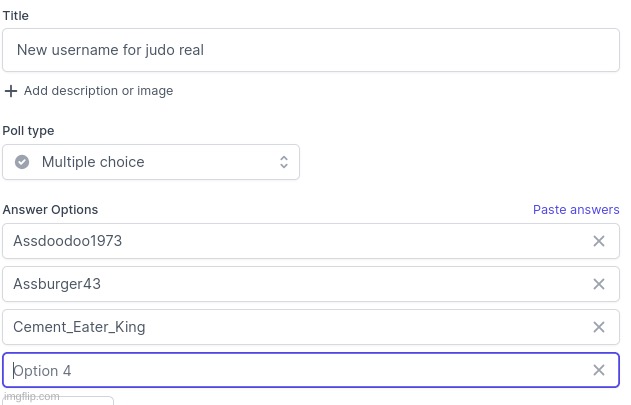The height and width of the screenshot is (405, 631).
Task: Click the imgflip.com watermark
Action: tap(32, 397)
